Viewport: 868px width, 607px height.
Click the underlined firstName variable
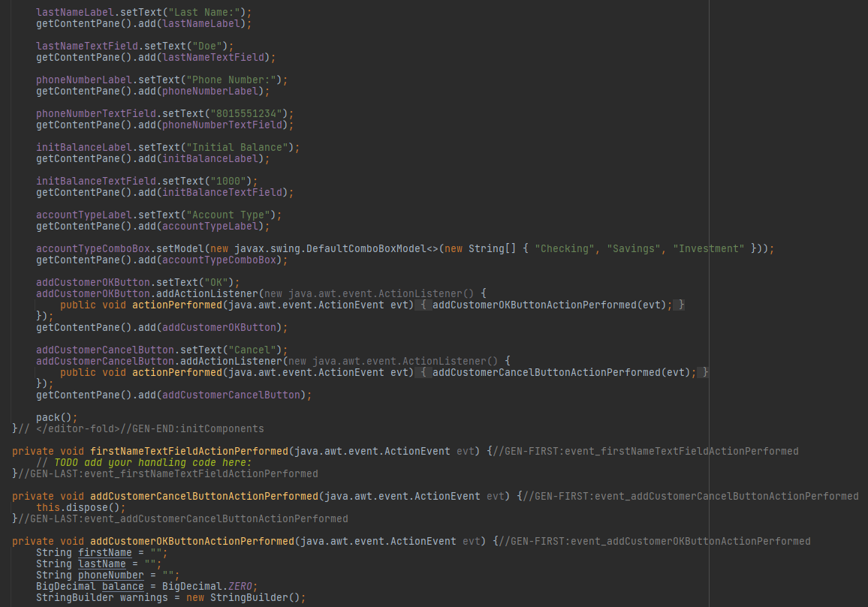coord(104,552)
